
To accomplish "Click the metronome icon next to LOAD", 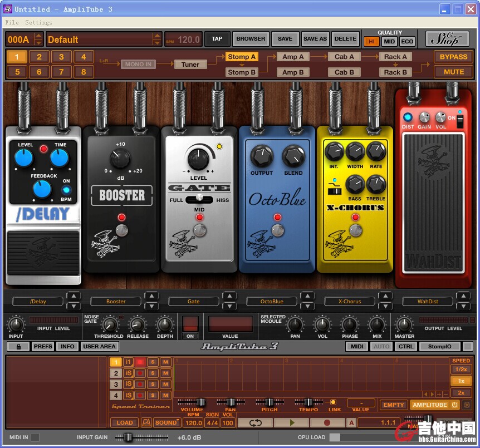I will coord(146,422).
